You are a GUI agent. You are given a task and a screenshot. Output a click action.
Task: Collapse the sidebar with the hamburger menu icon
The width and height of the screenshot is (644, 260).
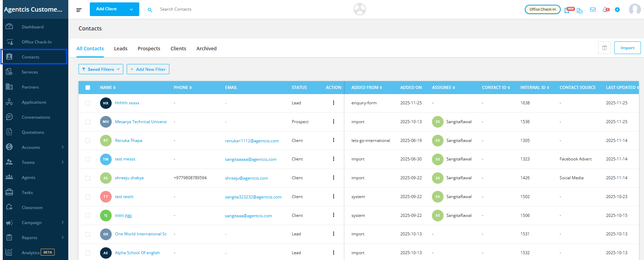point(79,10)
